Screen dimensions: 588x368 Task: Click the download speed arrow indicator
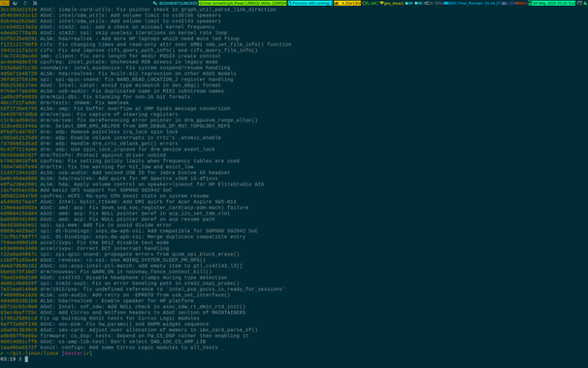tap(409, 3)
